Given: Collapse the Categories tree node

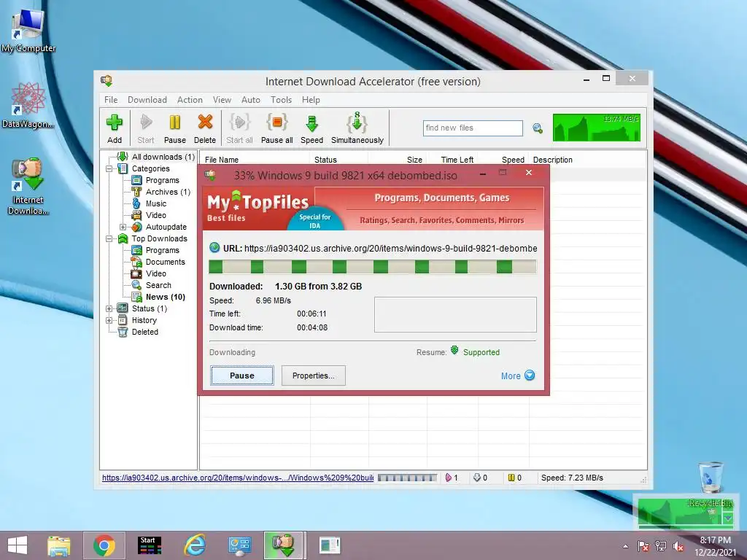Looking at the screenshot, I should tap(109, 168).
